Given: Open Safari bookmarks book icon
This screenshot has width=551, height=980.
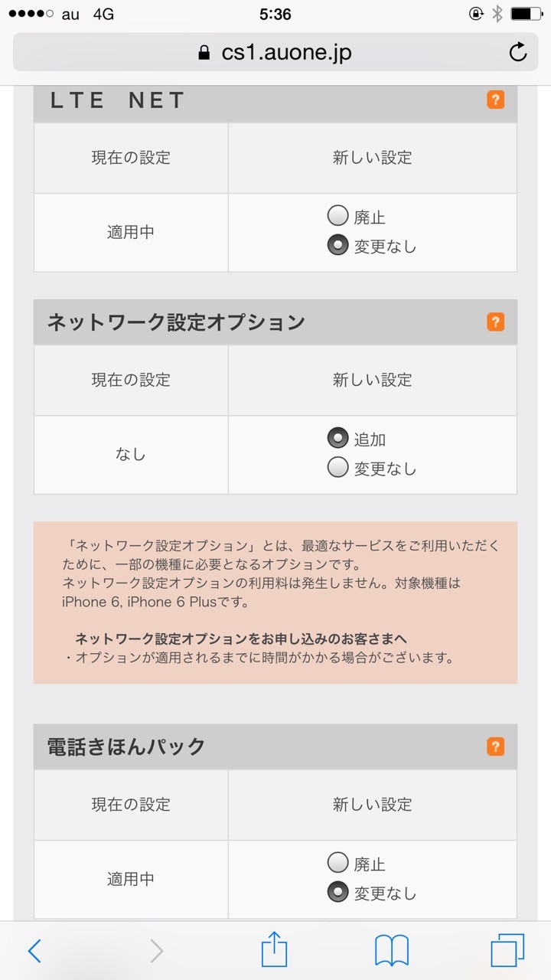Looking at the screenshot, I should pos(392,951).
